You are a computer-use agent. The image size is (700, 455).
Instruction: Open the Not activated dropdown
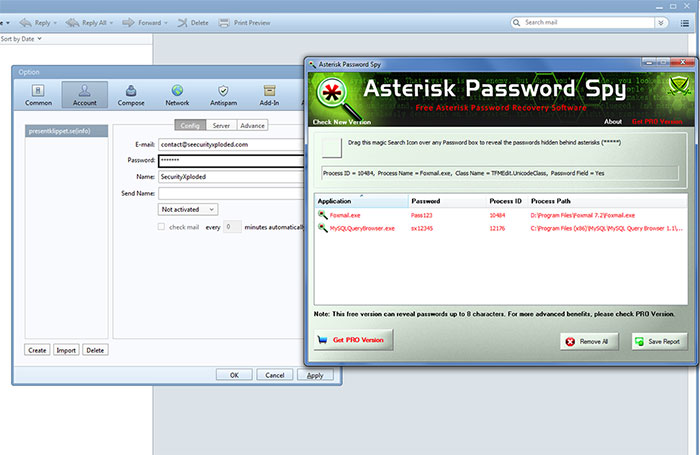pyautogui.click(x=188, y=209)
